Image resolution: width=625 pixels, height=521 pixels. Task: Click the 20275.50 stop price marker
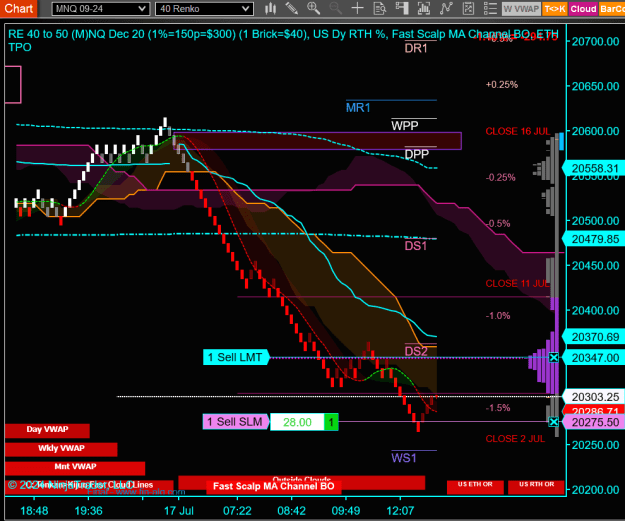[594, 423]
